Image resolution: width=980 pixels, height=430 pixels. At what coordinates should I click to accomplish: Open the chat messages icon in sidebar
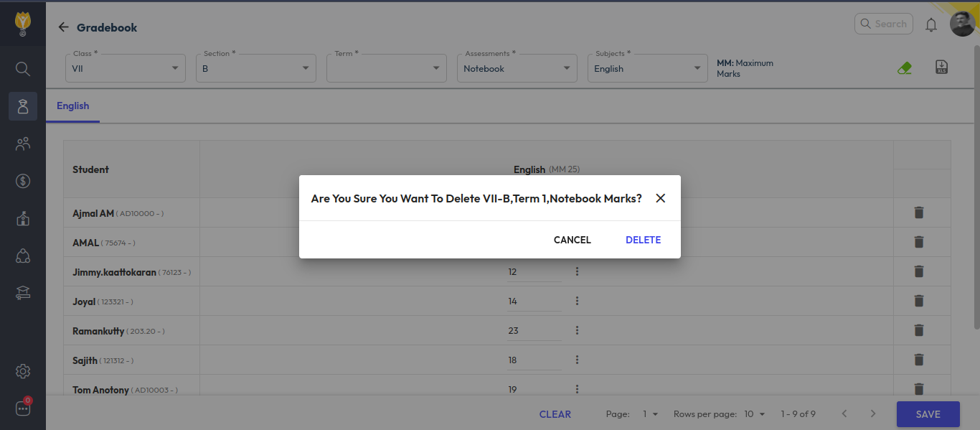pos(23,408)
